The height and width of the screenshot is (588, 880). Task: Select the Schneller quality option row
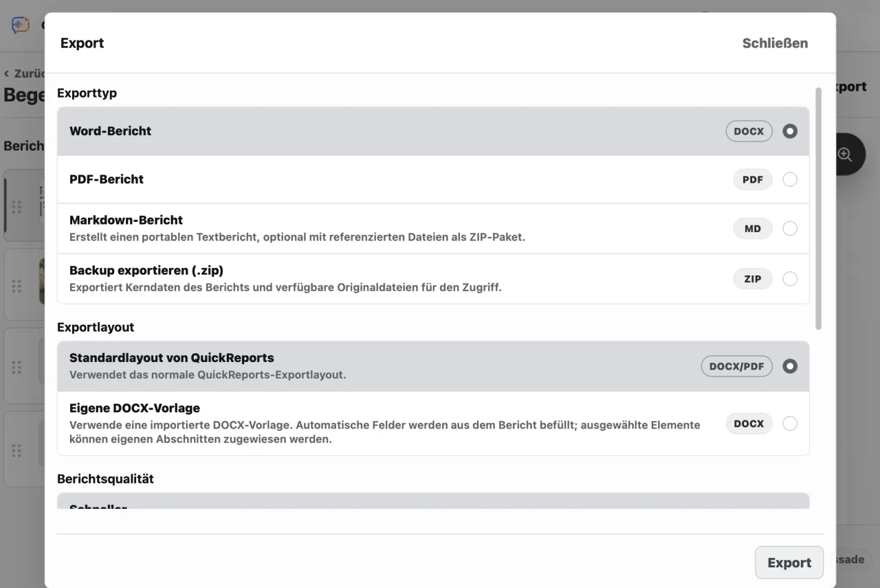pyautogui.click(x=433, y=501)
